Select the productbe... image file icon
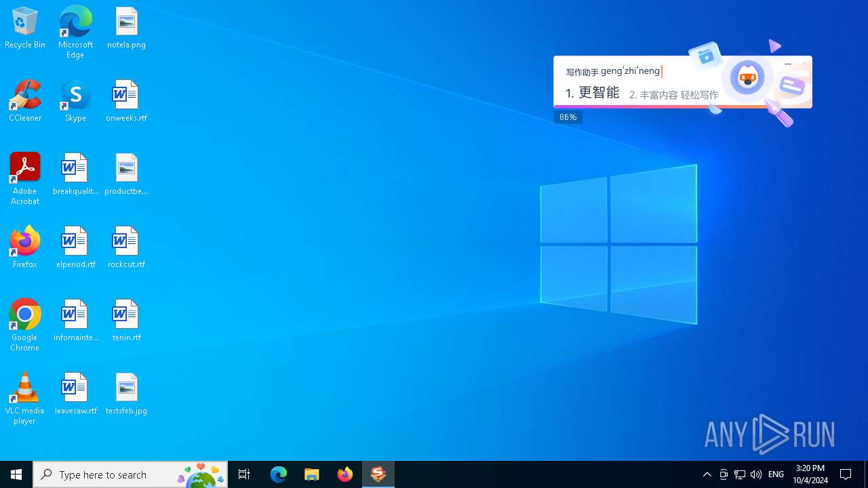868x488 pixels. pyautogui.click(x=126, y=175)
